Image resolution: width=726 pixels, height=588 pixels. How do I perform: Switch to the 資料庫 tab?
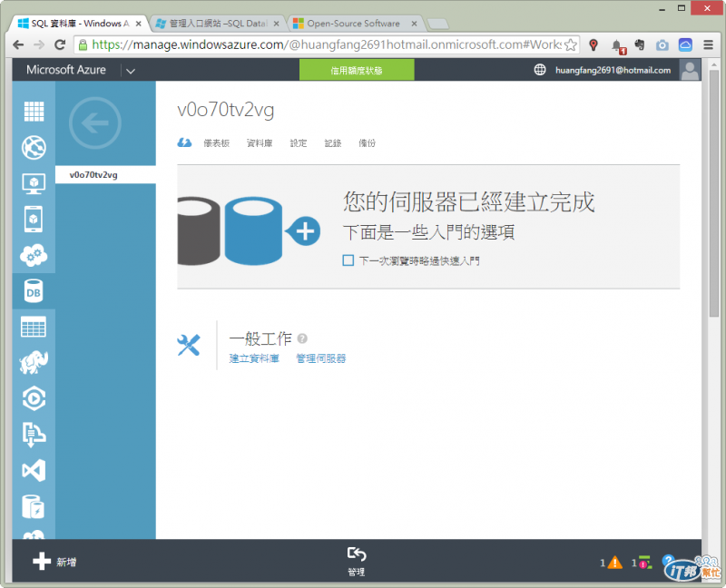click(260, 143)
